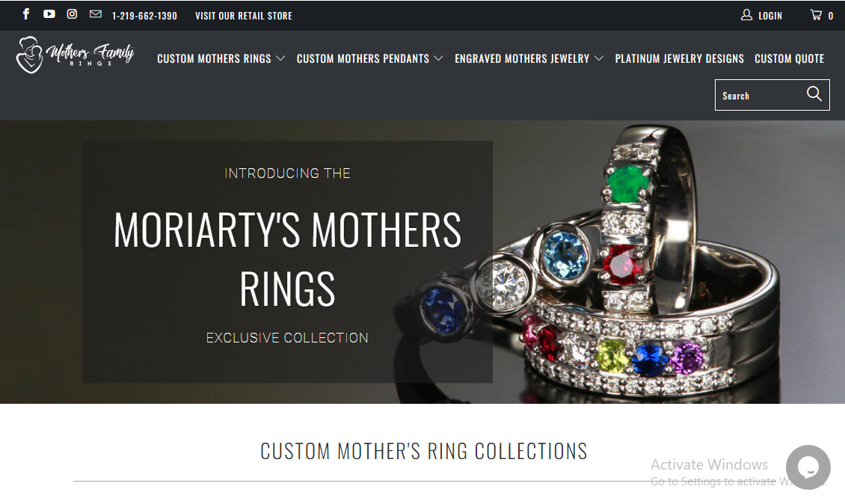Open the Platinum Jewelry Designs menu item

click(x=679, y=58)
